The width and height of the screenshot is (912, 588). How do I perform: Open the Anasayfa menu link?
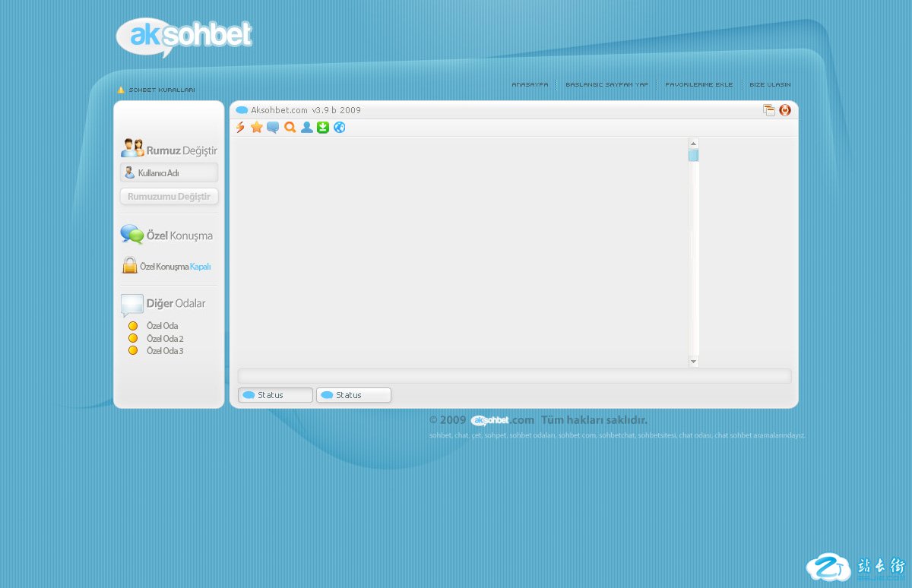530,85
